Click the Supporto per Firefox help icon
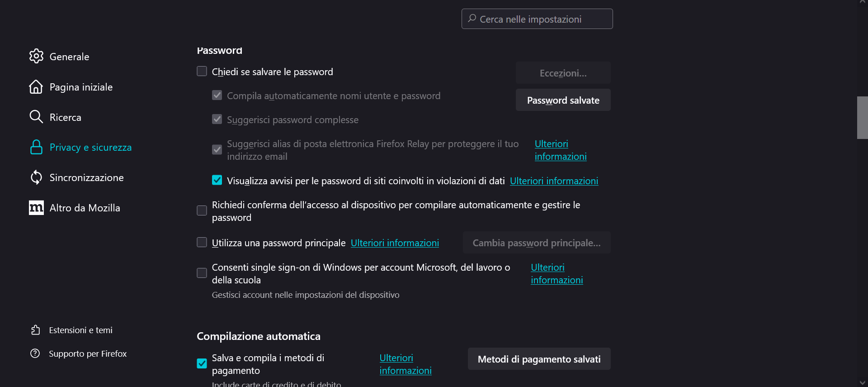This screenshot has width=868, height=387. tap(35, 354)
